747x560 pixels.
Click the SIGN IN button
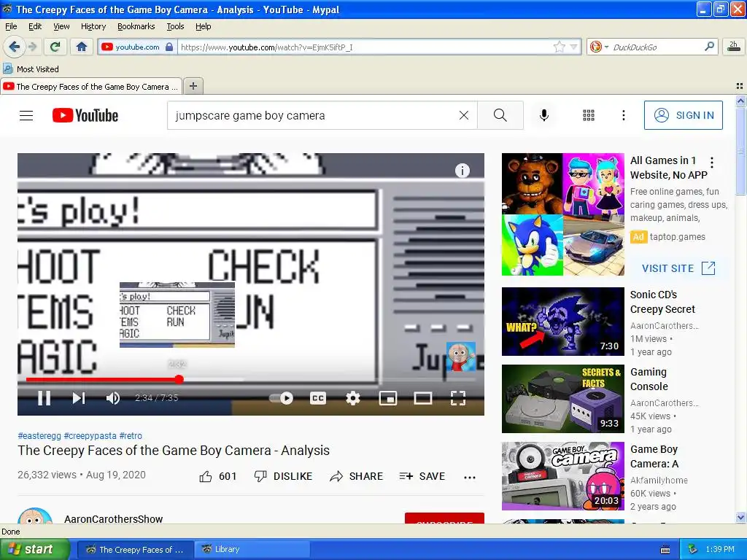pyautogui.click(x=683, y=115)
